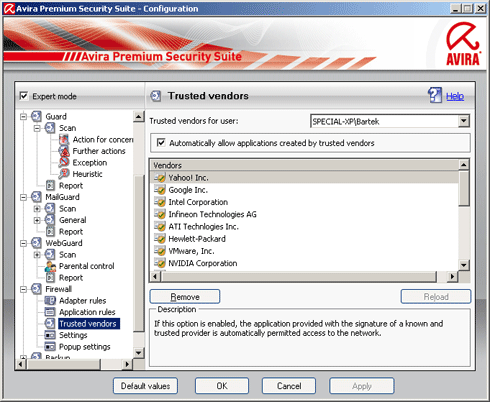The image size is (490, 402).
Task: Collapse the Guard tree node
Action: pos(23,117)
